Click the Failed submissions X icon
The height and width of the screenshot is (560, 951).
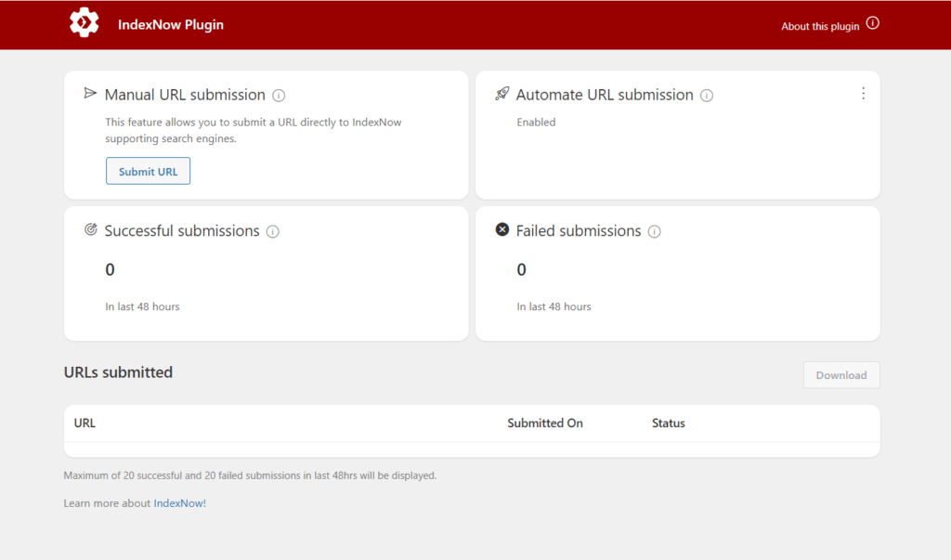502,229
